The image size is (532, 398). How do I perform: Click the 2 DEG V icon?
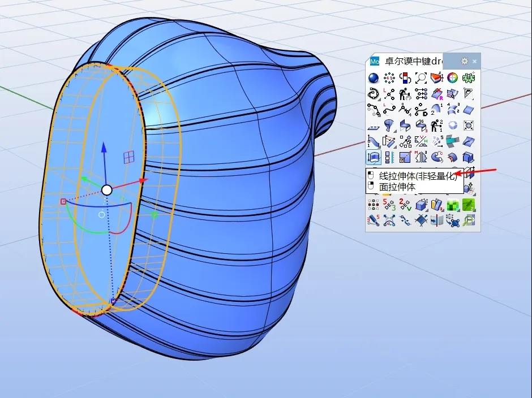405,205
